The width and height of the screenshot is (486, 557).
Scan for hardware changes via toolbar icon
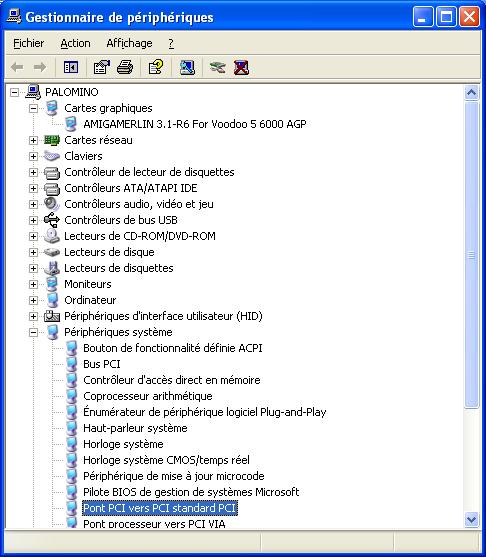coord(187,67)
